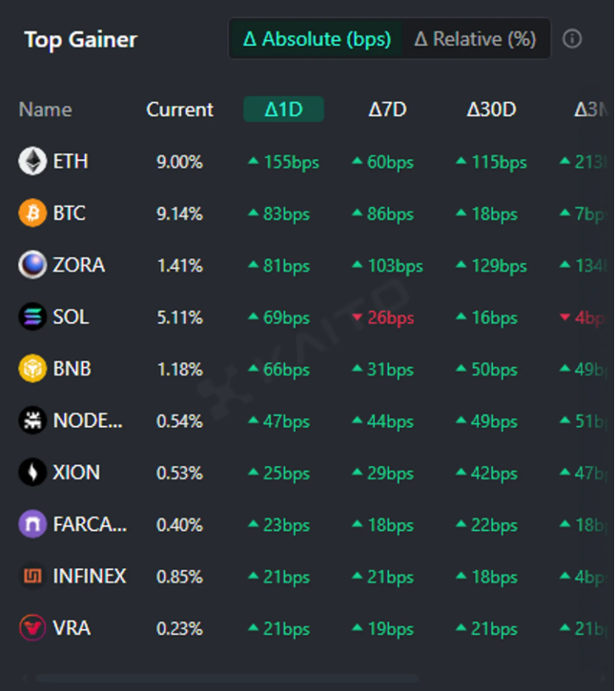The height and width of the screenshot is (691, 616).
Task: Sort by the Δ30D column
Action: [491, 110]
